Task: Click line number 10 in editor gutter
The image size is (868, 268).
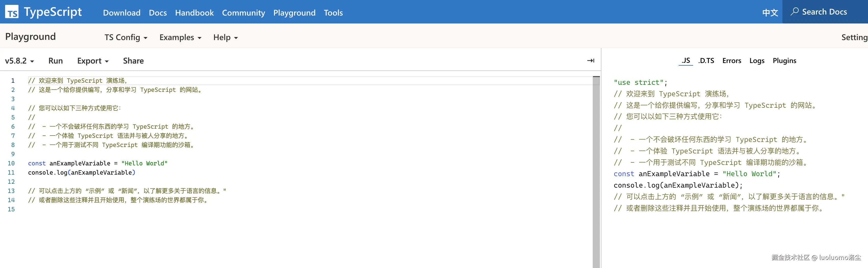Action: [x=11, y=163]
